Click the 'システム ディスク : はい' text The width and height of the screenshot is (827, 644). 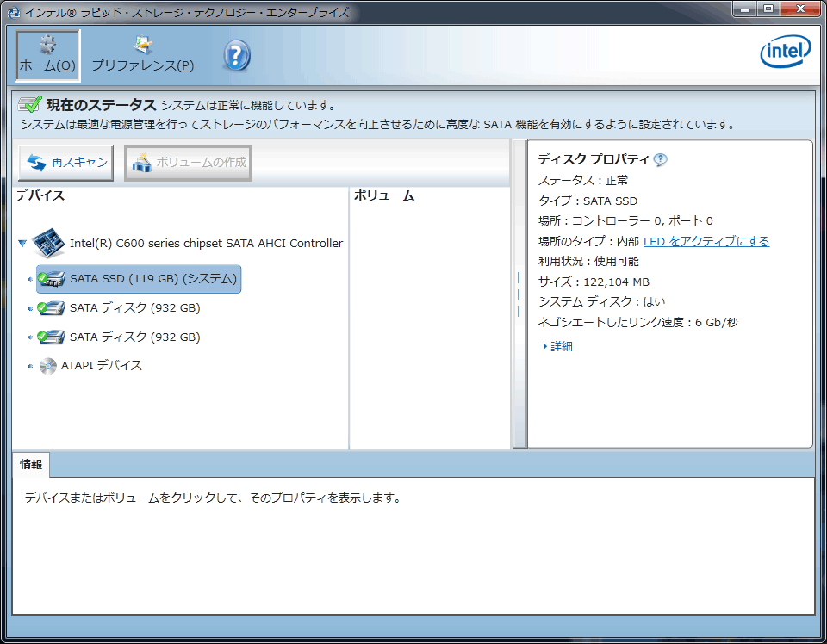(601, 301)
